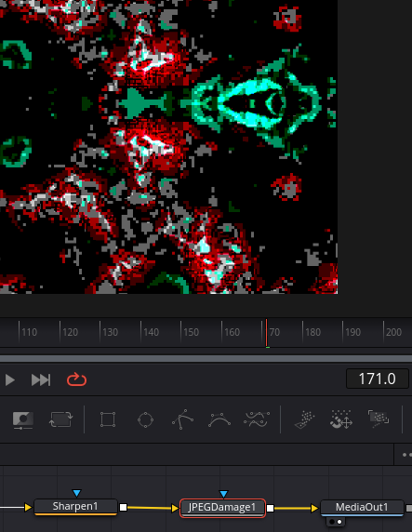Select the BSpline mask tool
The image size is (412, 532).
click(219, 420)
